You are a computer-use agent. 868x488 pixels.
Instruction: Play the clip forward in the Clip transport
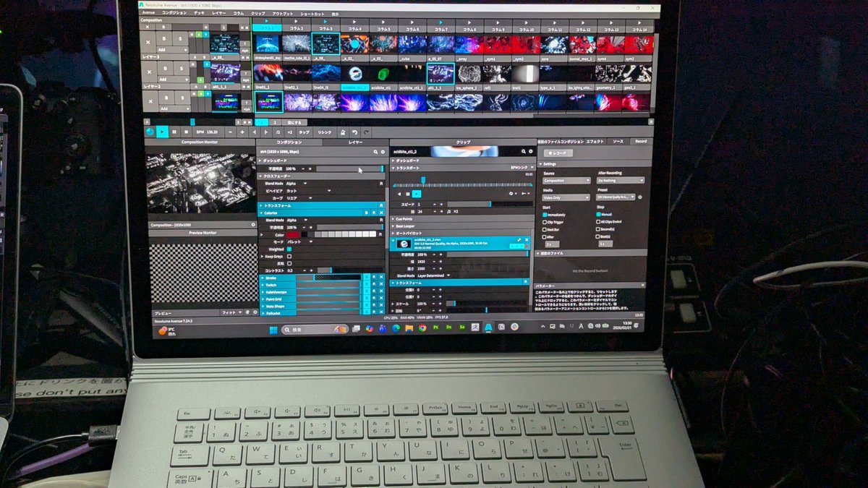pos(417,194)
